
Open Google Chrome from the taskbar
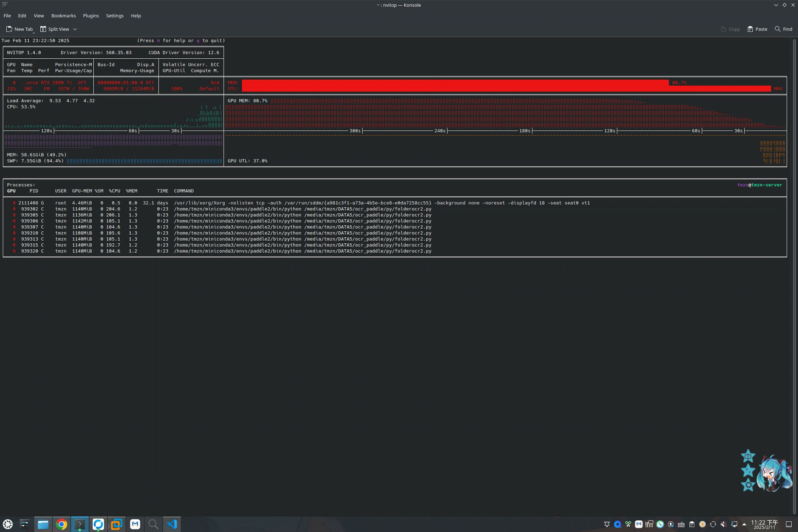(62, 524)
